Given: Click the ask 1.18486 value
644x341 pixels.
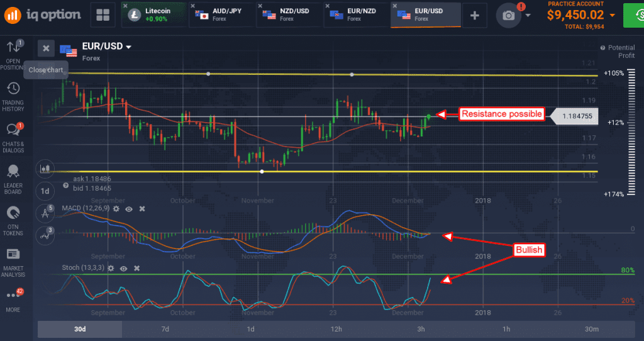Looking at the screenshot, I should pyautogui.click(x=92, y=179).
